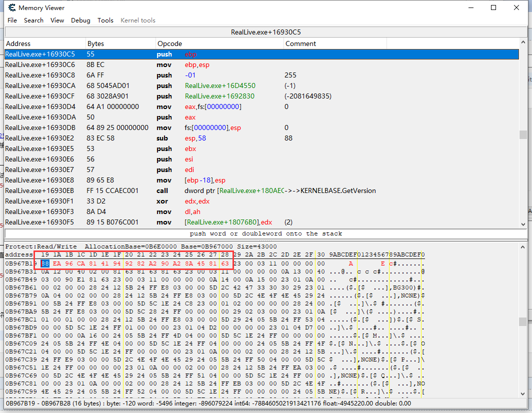Image resolution: width=532 pixels, height=413 pixels.
Task: Click the hex row address 0B967C39
Action: [x=21, y=359]
